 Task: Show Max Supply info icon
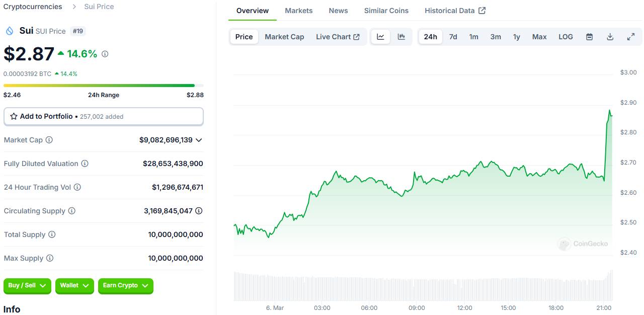pos(49,258)
